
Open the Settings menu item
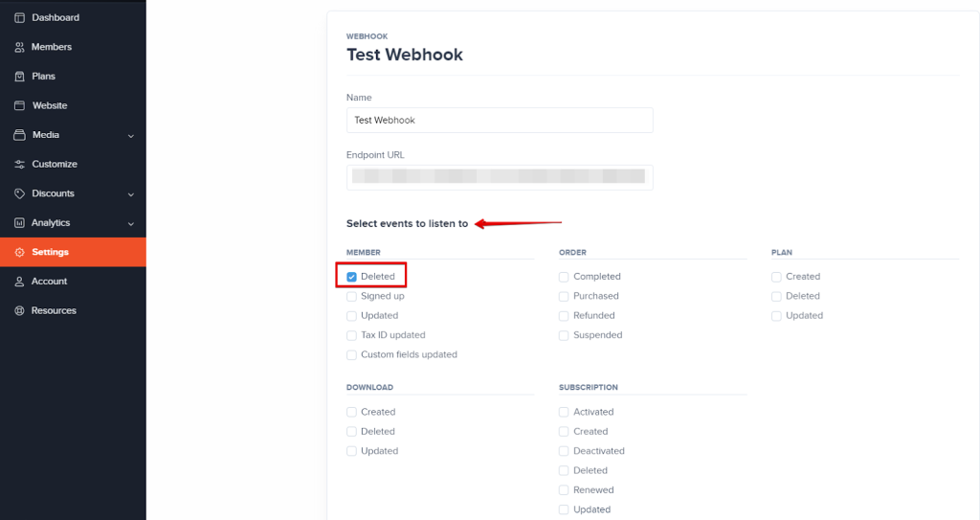point(50,252)
